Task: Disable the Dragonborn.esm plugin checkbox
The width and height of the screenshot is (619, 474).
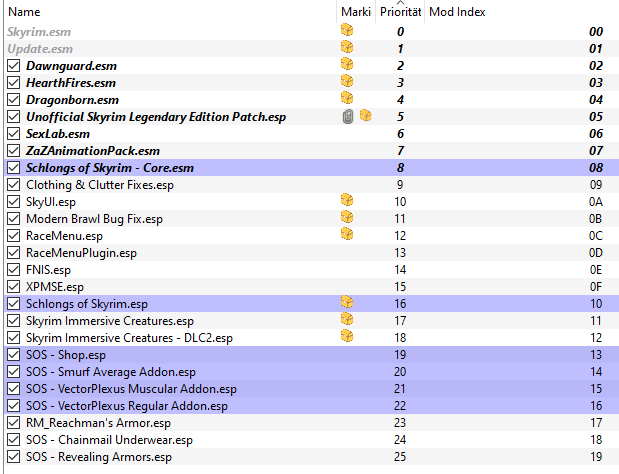Action: 13,99
